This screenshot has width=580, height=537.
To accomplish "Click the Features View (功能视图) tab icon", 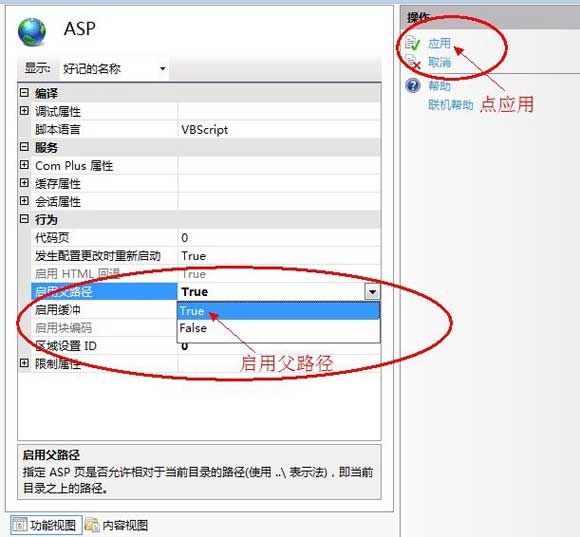I will (20, 525).
